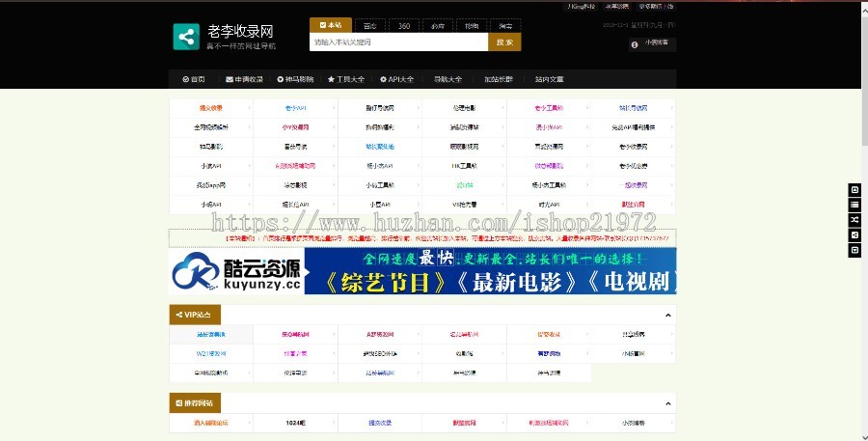The height and width of the screenshot is (441, 868).
Task: Click the arrow beside HK工具箱
Action: [502, 166]
